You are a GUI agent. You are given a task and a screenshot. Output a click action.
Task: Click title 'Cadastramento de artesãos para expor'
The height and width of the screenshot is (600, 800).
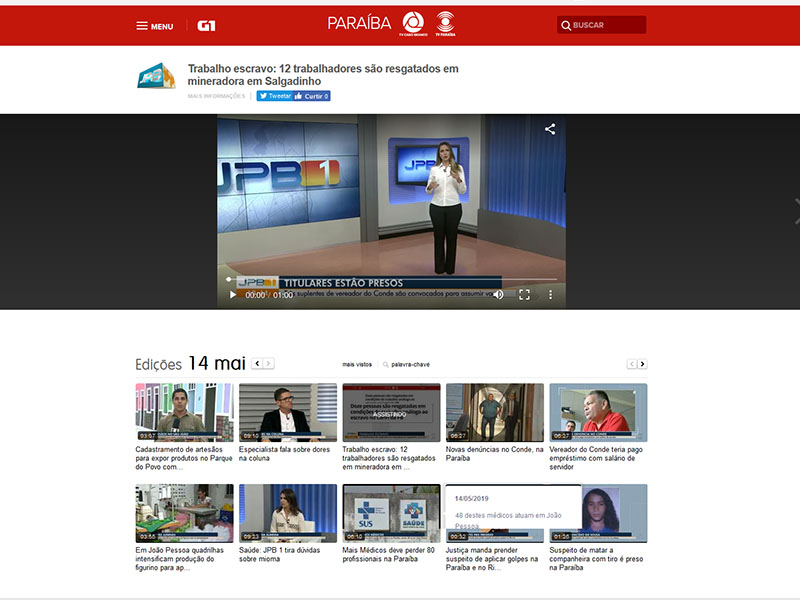coord(184,458)
